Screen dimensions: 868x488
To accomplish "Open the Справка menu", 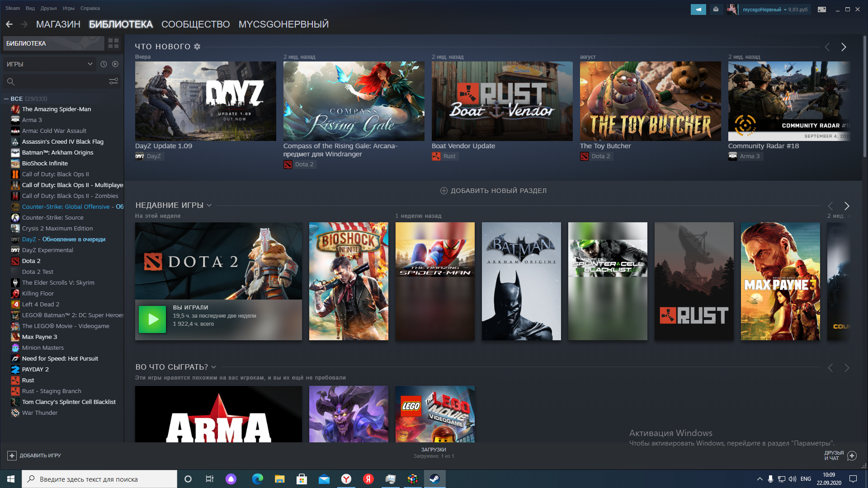I will [x=90, y=8].
